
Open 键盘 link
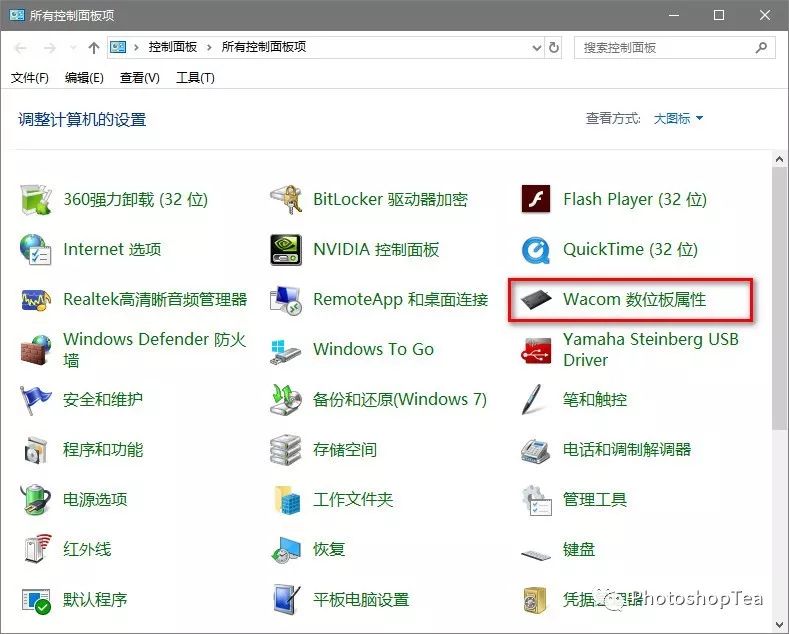(x=579, y=549)
